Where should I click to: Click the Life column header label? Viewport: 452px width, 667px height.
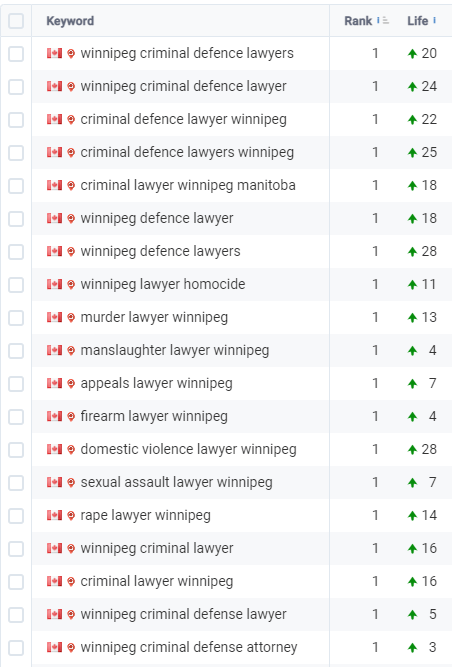click(x=418, y=21)
